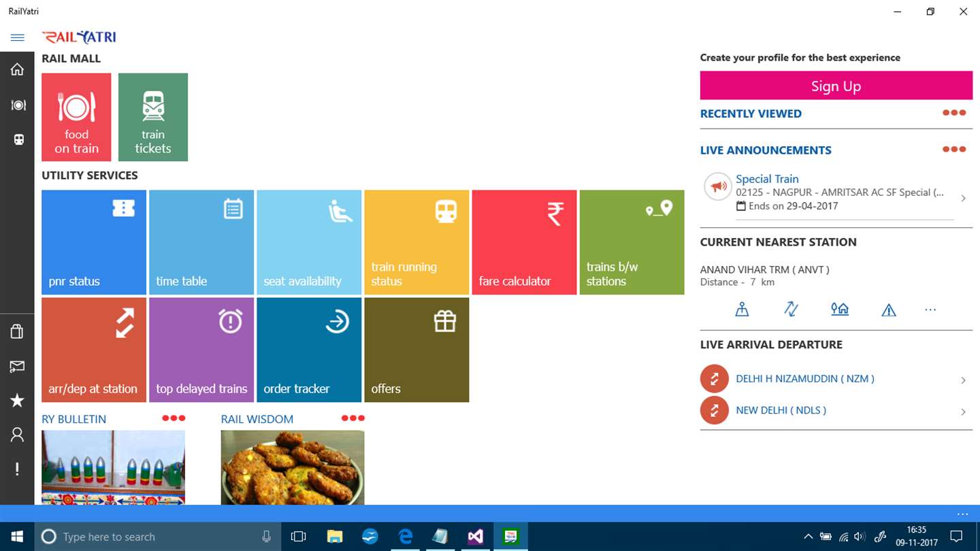The image size is (980, 551).
Task: Click the Nizamuddin arrival departure red icon
Action: tap(715, 379)
